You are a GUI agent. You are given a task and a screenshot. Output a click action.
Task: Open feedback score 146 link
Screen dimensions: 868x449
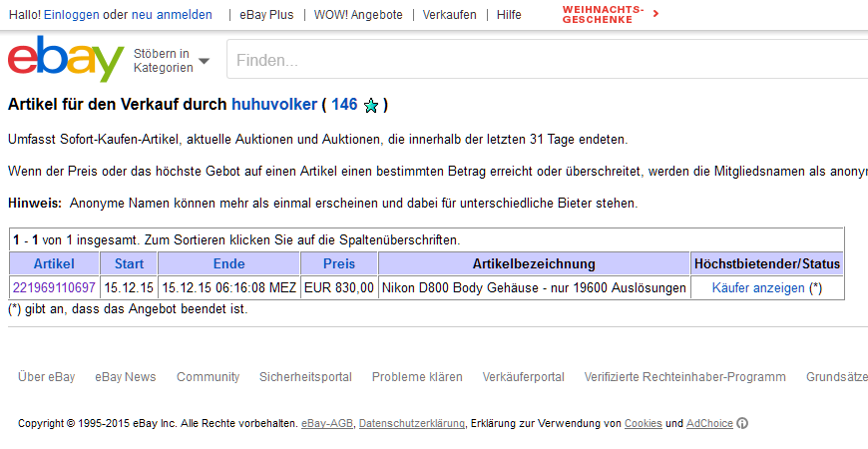point(344,105)
